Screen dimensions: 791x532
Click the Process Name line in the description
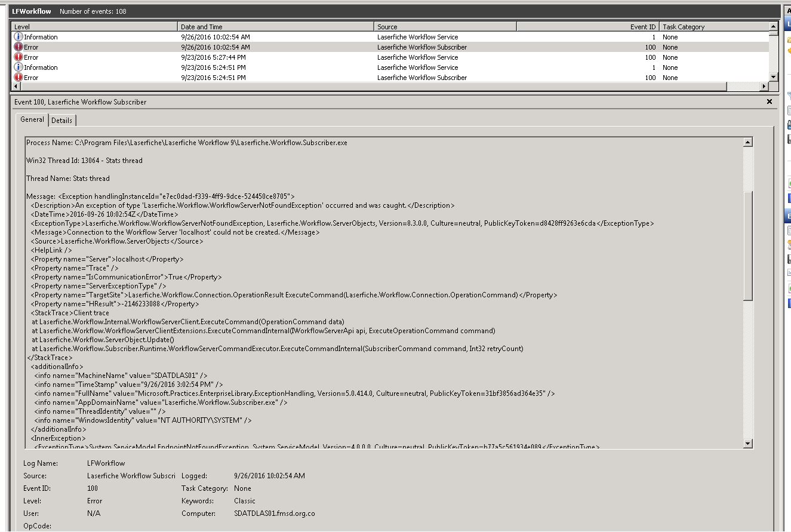(x=187, y=143)
